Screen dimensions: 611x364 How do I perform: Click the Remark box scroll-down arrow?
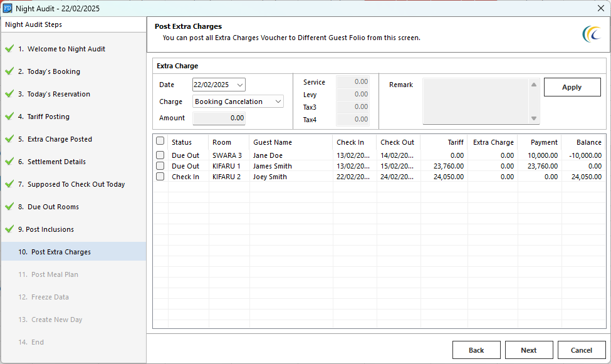[534, 118]
